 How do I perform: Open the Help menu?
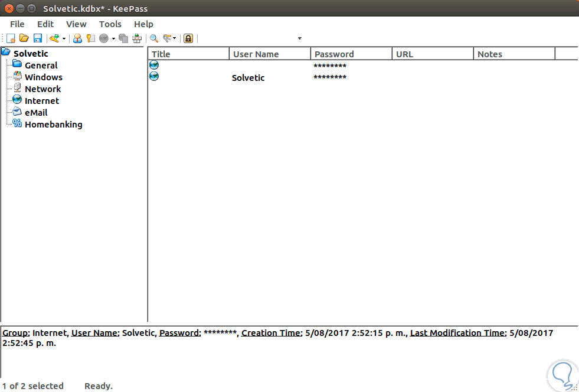coord(143,24)
